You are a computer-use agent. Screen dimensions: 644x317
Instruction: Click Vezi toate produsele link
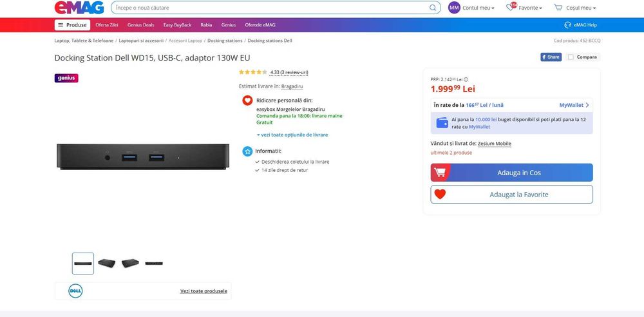(204, 291)
